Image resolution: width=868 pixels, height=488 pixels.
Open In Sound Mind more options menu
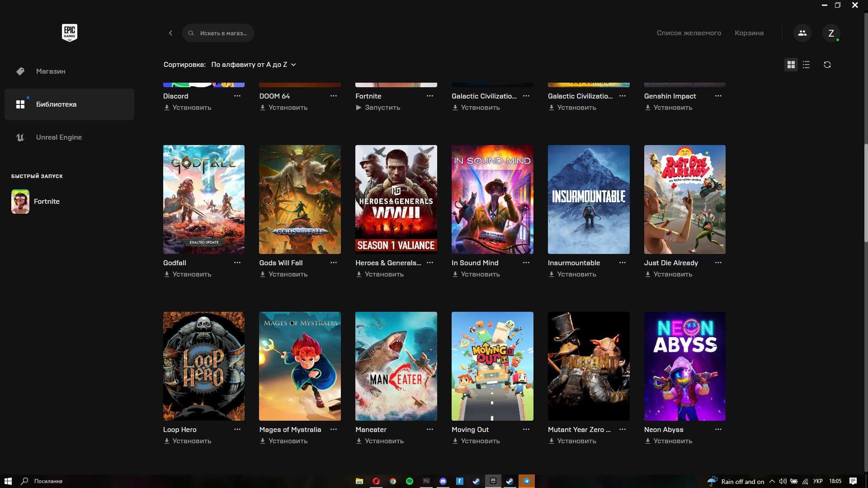pyautogui.click(x=526, y=263)
